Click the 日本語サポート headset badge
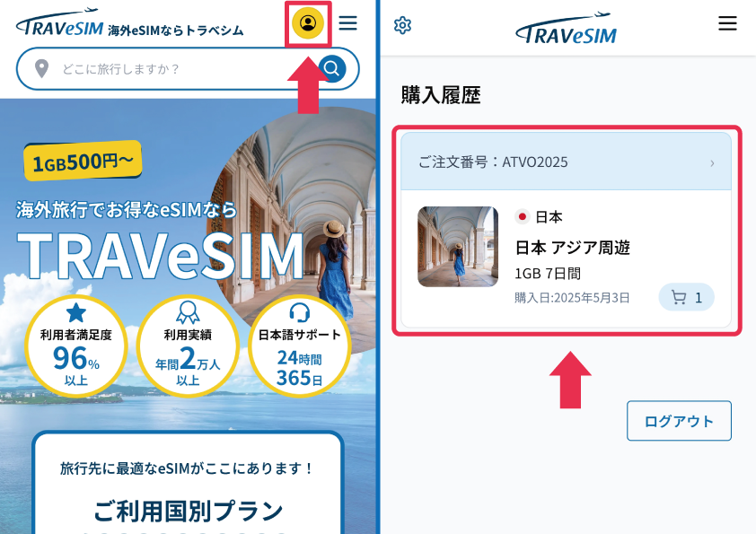 click(299, 346)
